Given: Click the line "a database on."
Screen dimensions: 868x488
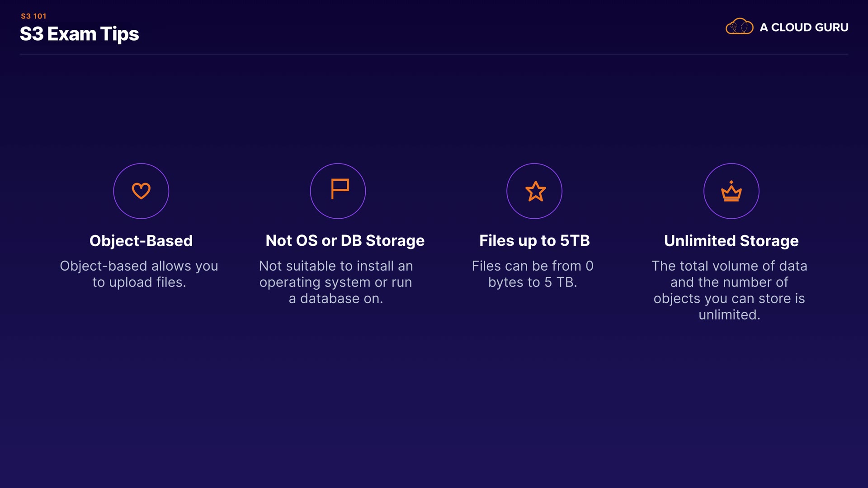Looking at the screenshot, I should 336,299.
